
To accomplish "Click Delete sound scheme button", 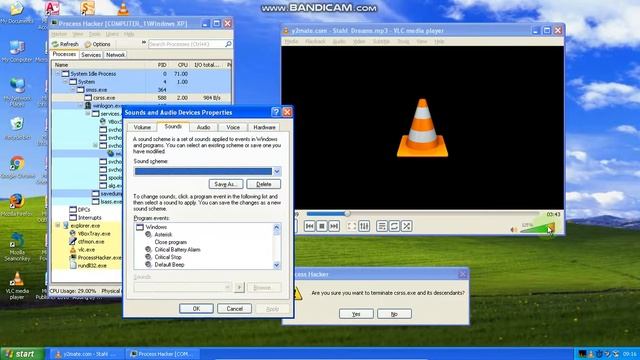I will tap(264, 184).
